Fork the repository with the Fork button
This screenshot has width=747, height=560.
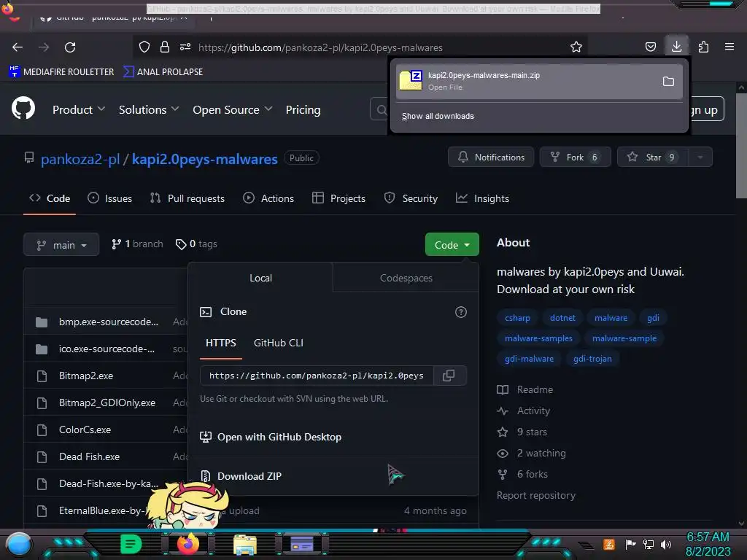(x=575, y=157)
